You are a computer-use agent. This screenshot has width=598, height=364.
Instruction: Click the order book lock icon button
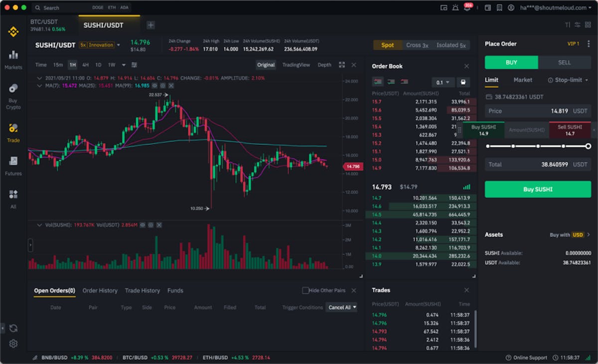(x=463, y=82)
